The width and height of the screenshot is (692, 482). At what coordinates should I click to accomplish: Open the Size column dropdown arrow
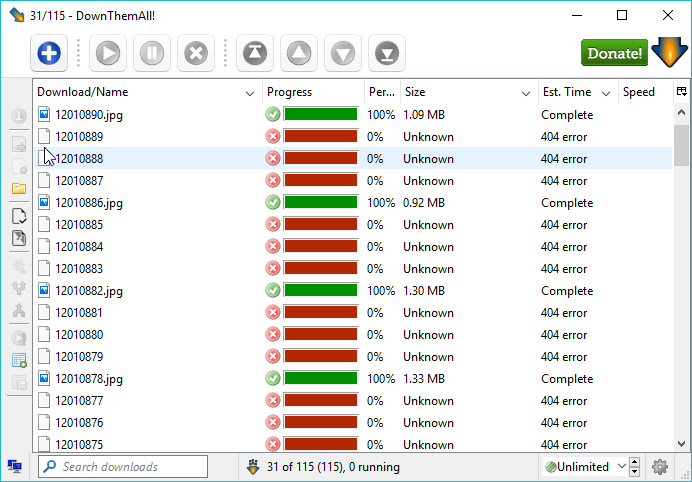[x=526, y=93]
